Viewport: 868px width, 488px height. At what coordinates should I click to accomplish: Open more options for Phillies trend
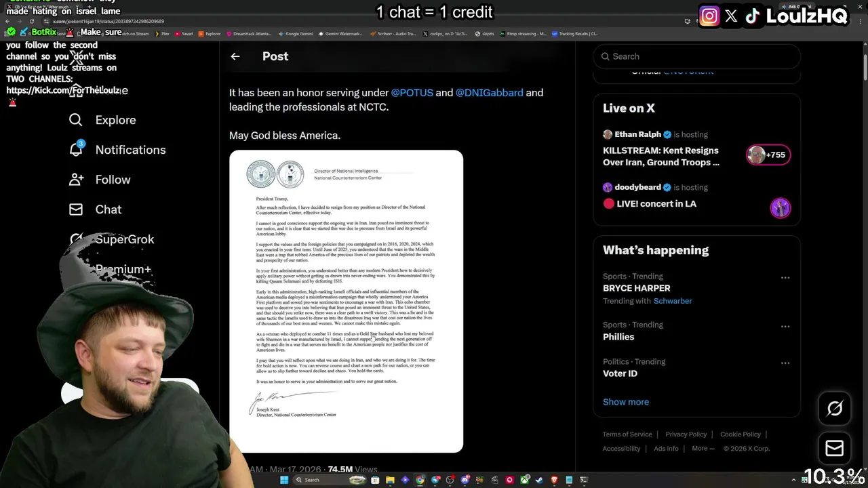click(785, 327)
